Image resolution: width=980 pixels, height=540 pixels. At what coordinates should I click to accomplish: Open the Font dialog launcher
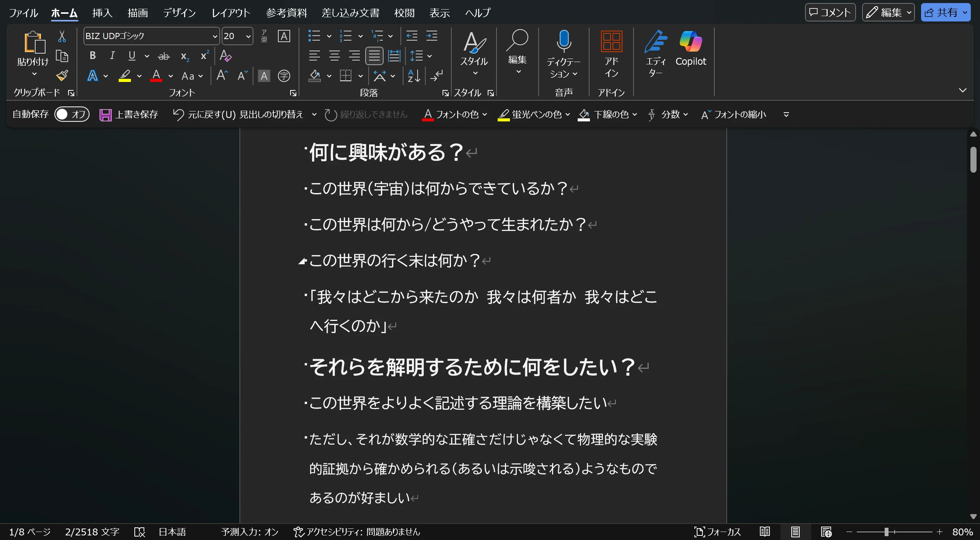click(293, 93)
